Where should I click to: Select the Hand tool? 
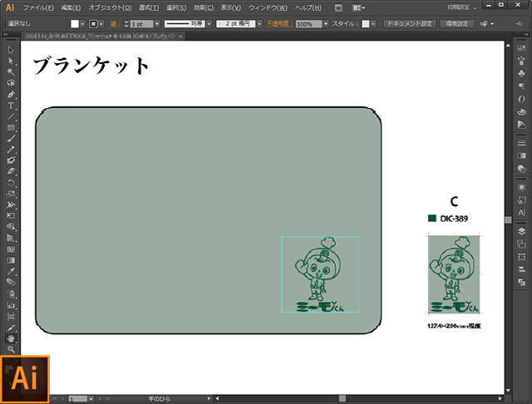point(11,338)
